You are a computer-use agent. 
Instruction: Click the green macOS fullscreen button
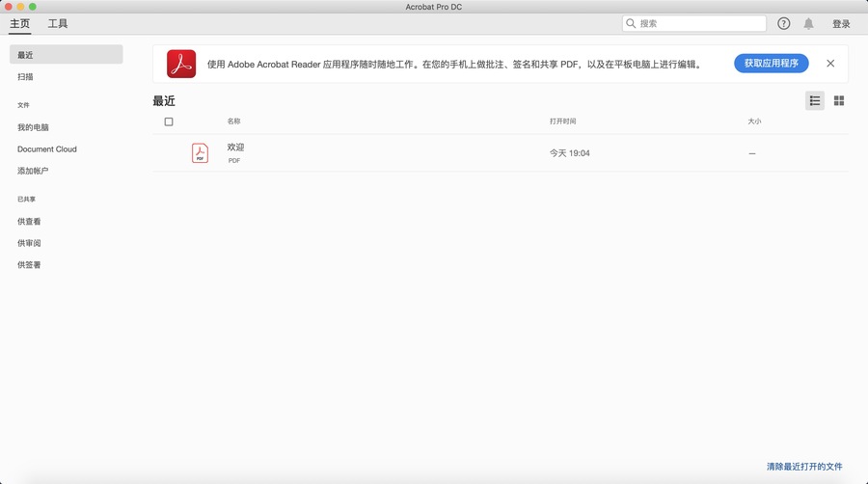pos(33,7)
